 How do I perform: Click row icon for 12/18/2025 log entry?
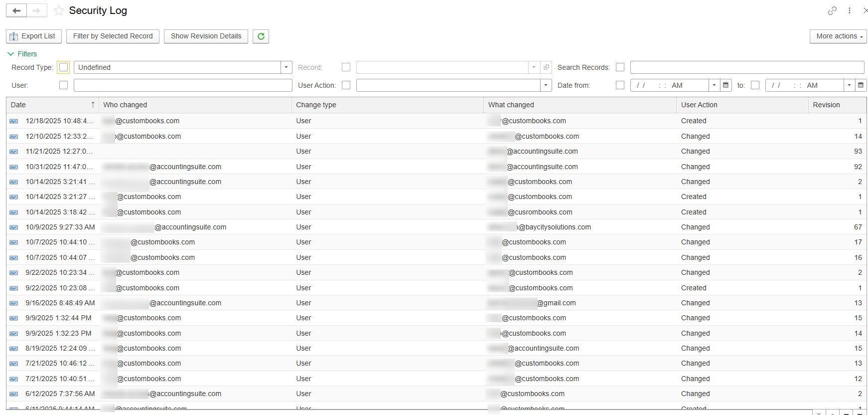point(14,121)
